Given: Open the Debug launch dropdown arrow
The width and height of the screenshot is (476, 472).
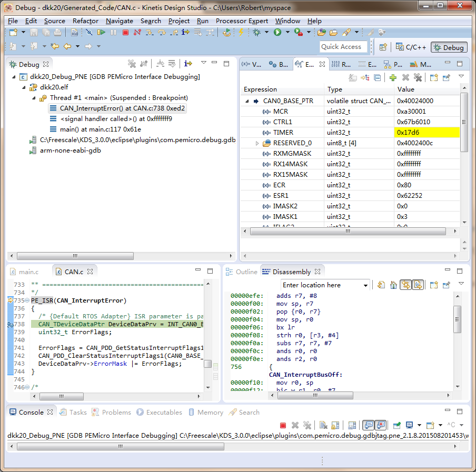Looking at the screenshot, I should (266, 32).
